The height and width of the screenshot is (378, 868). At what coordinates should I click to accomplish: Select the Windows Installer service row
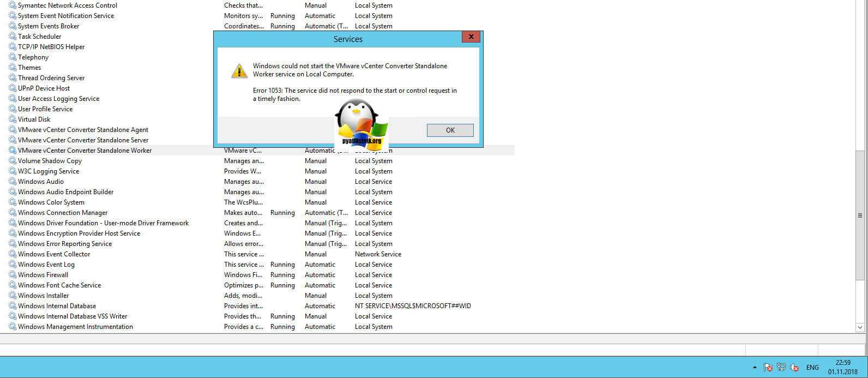[43, 296]
